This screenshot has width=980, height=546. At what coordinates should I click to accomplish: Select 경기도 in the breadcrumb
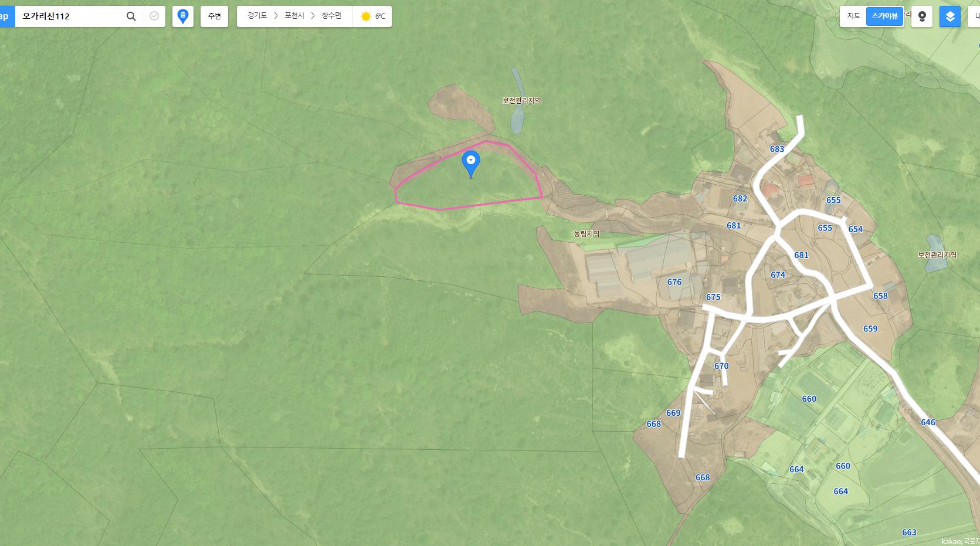point(257,16)
